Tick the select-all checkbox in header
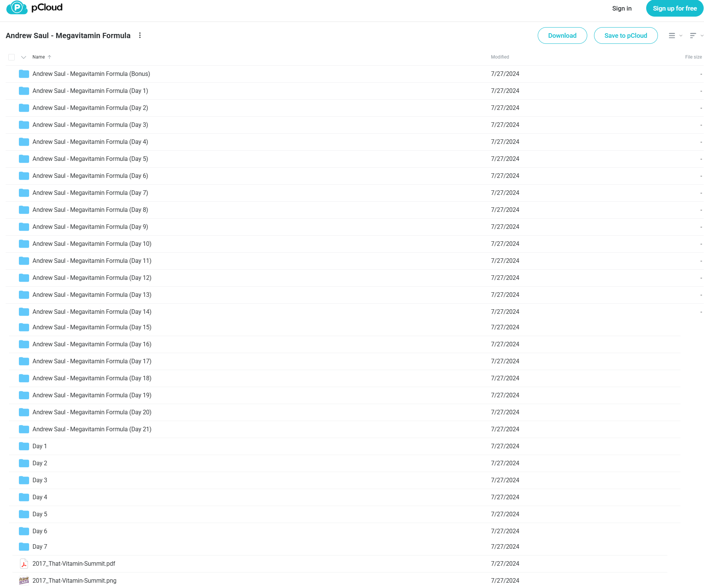 [x=12, y=57]
